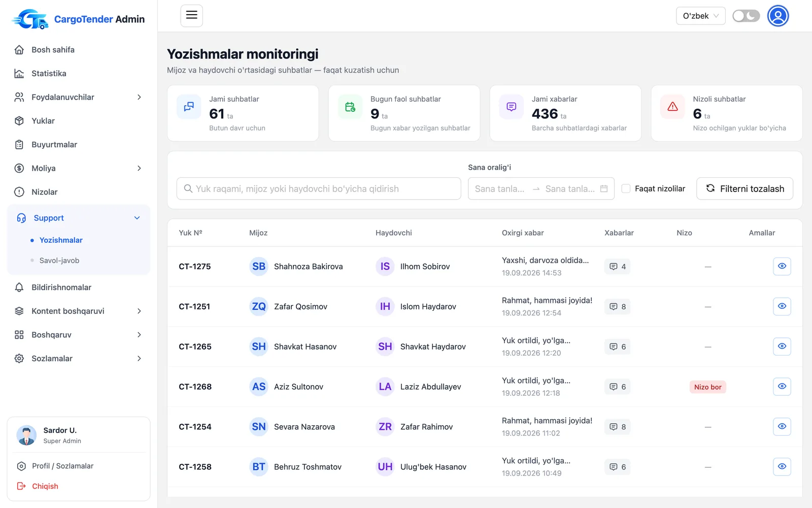Expand the Boshqaruv menu
812x508 pixels.
pos(79,335)
